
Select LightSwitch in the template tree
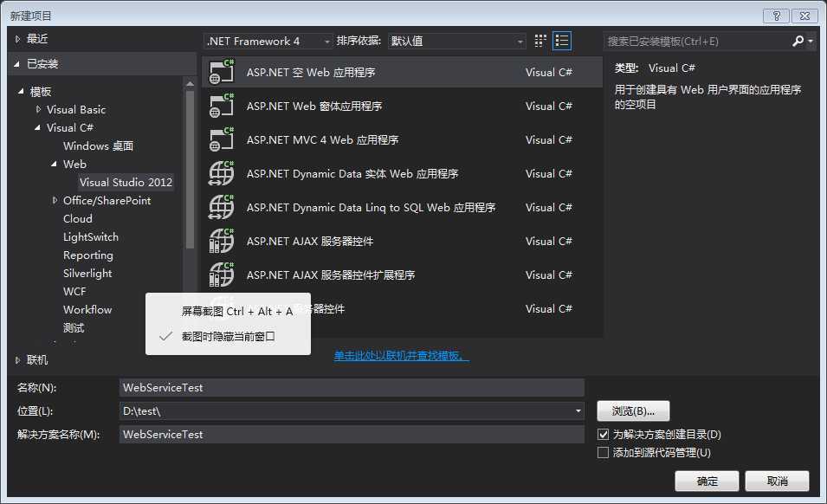[91, 237]
